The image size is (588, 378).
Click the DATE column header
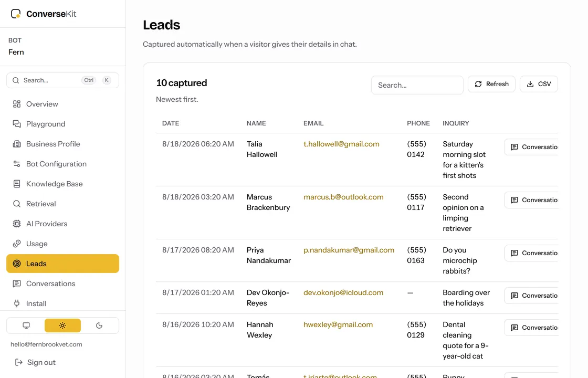170,123
